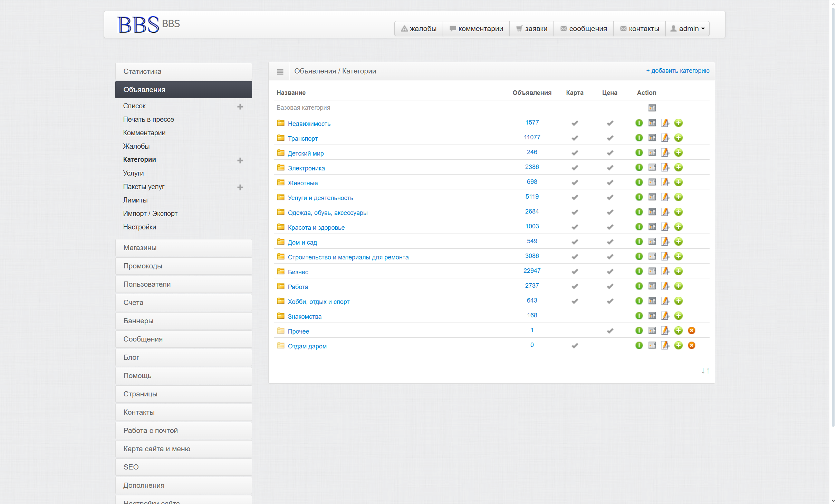Click the hamburger menu icon beside Объявления / Категории

(280, 71)
